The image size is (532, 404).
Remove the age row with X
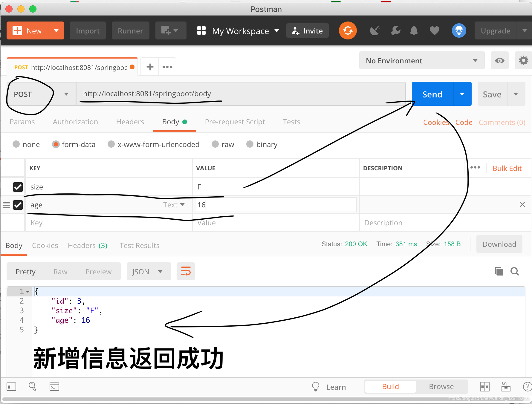(522, 204)
